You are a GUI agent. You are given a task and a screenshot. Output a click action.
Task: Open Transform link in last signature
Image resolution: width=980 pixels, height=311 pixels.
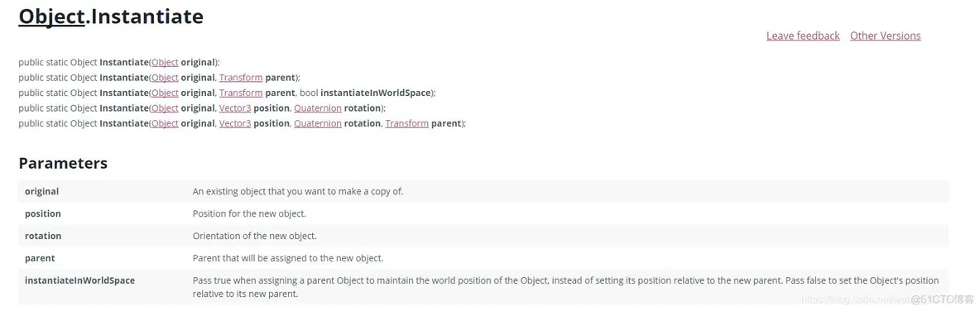(x=407, y=123)
